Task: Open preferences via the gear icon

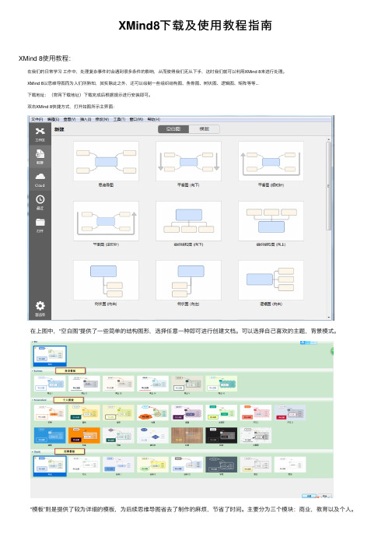Action: tap(40, 308)
